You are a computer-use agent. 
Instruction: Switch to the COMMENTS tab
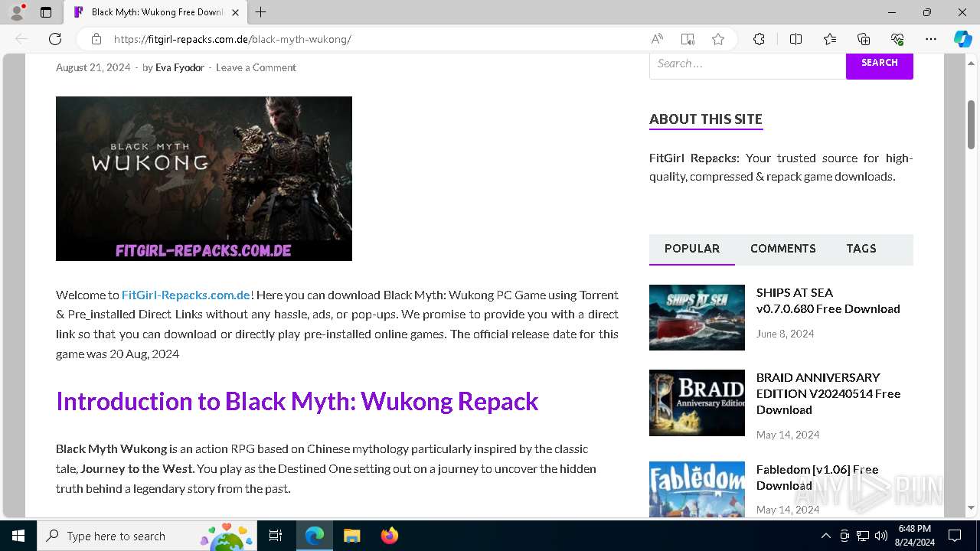[x=783, y=249]
